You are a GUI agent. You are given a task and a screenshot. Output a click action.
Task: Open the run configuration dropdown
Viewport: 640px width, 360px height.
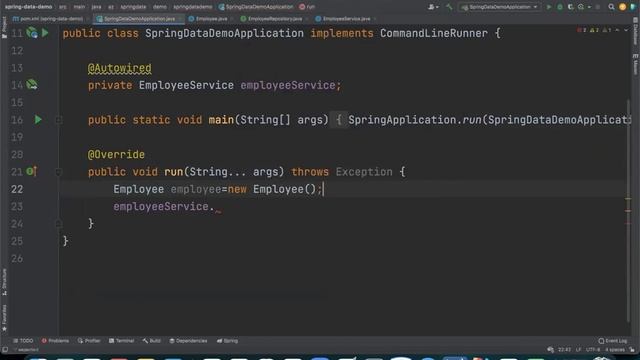tap(500, 7)
